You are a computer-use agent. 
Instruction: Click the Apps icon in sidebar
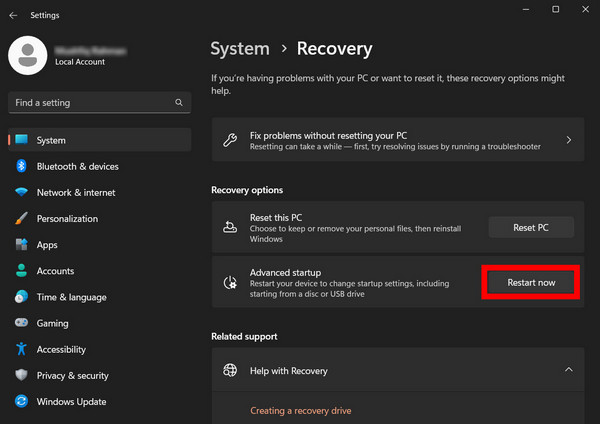click(x=21, y=245)
